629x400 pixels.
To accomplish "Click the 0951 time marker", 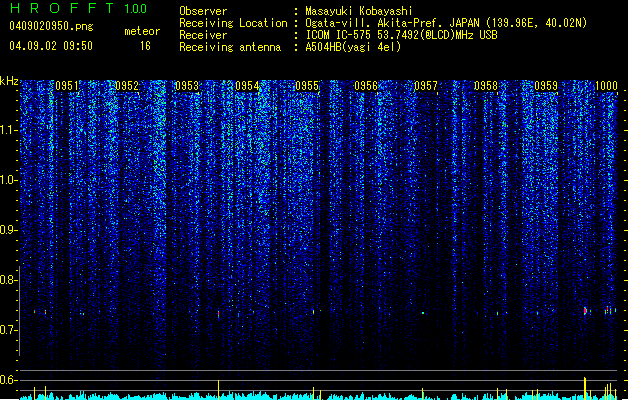I will (67, 86).
